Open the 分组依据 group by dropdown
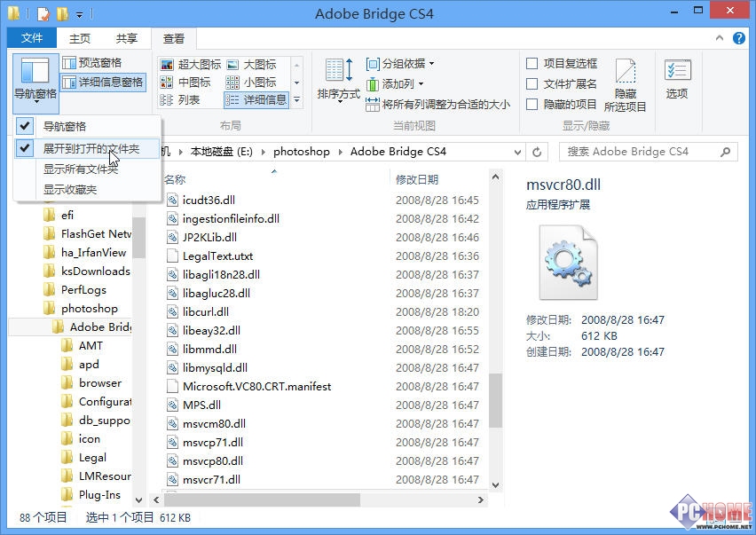 pyautogui.click(x=399, y=64)
